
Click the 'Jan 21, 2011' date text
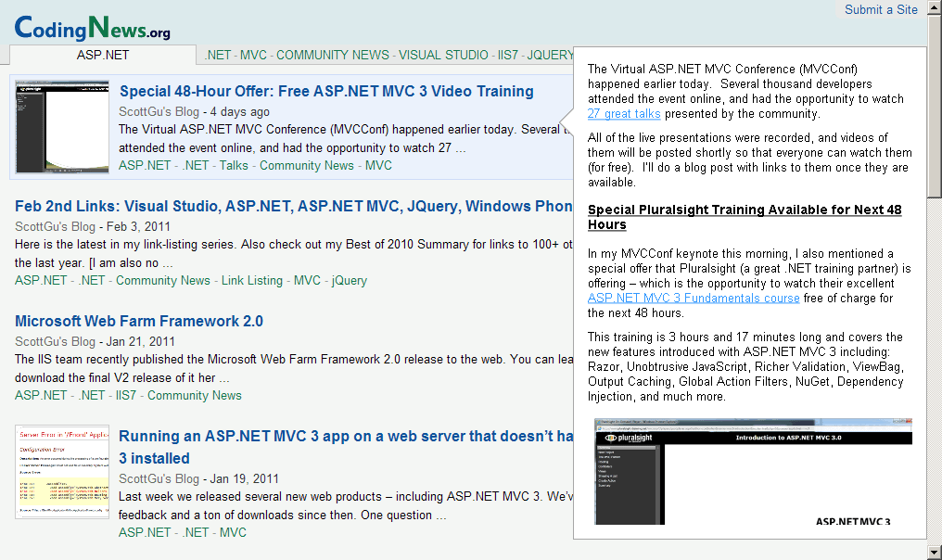pyautogui.click(x=141, y=341)
